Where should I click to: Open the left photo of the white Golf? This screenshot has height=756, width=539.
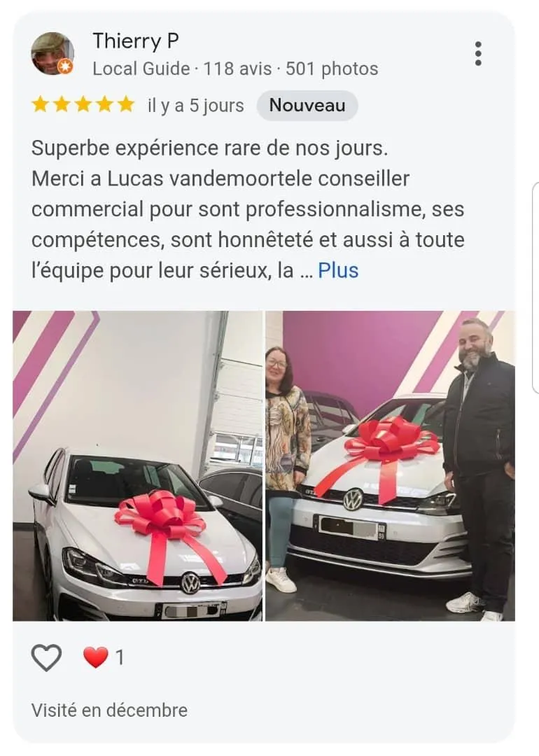pyautogui.click(x=137, y=465)
